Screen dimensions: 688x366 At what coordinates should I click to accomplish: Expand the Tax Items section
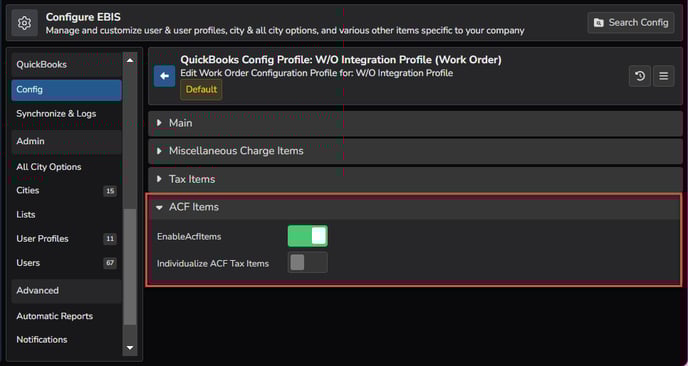pyautogui.click(x=415, y=179)
